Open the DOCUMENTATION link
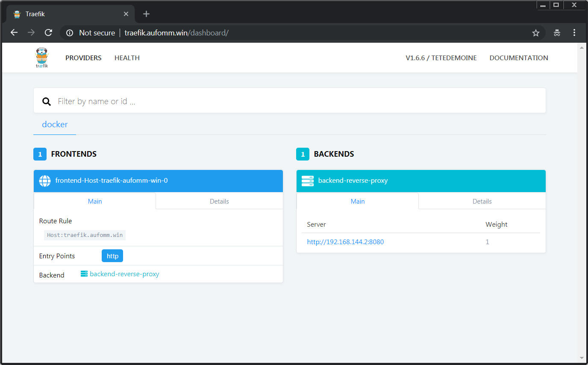Screen dimensions: 588x365 coord(518,58)
